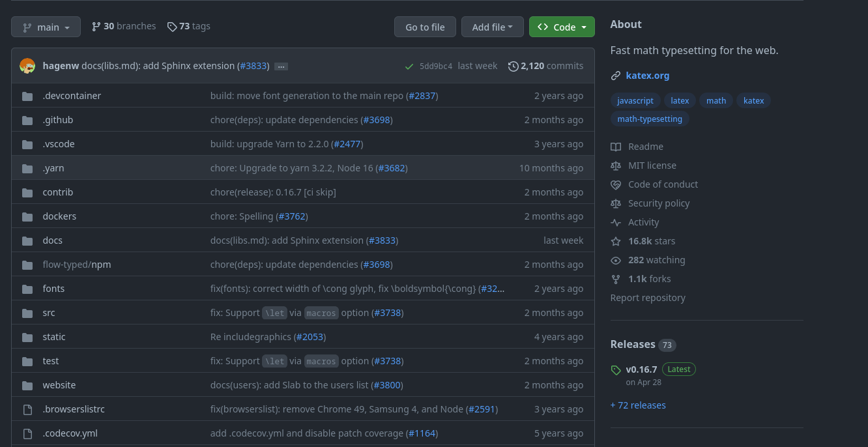Open pull request #3682 link

click(x=392, y=168)
